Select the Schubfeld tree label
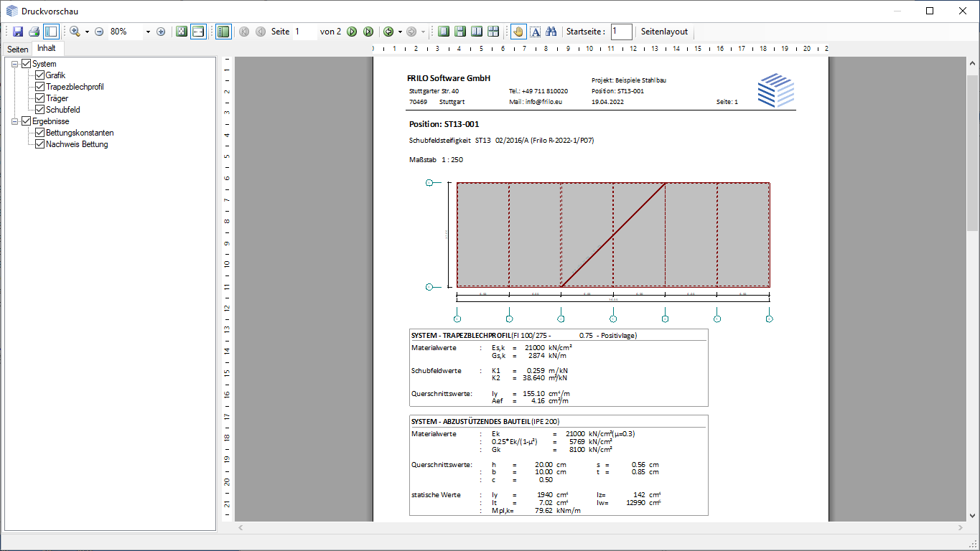The width and height of the screenshot is (980, 551). coord(63,110)
